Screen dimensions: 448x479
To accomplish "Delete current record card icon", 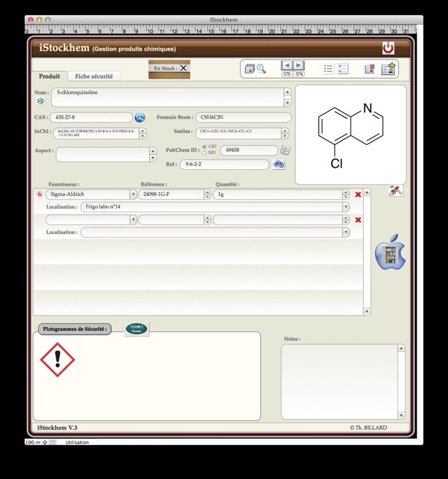I will click(x=369, y=69).
